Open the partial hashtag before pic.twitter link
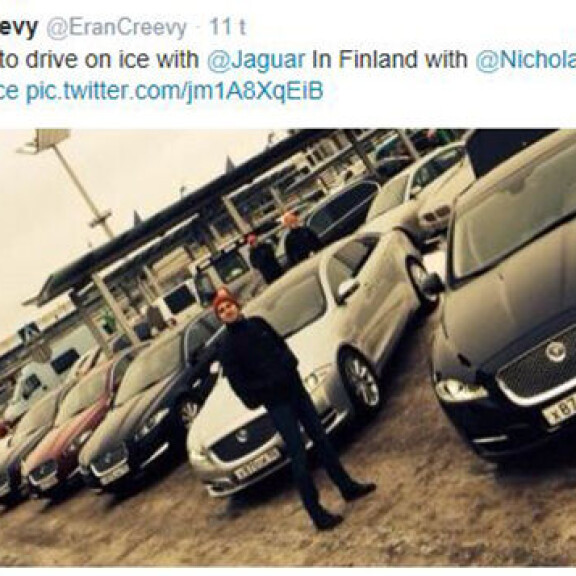Viewport: 576px width, 576px height. 9,92
